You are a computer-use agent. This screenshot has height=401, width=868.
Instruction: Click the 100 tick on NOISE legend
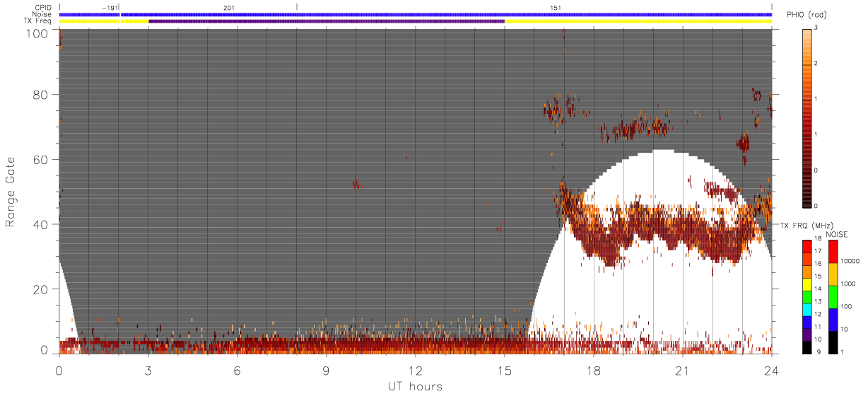pos(845,306)
